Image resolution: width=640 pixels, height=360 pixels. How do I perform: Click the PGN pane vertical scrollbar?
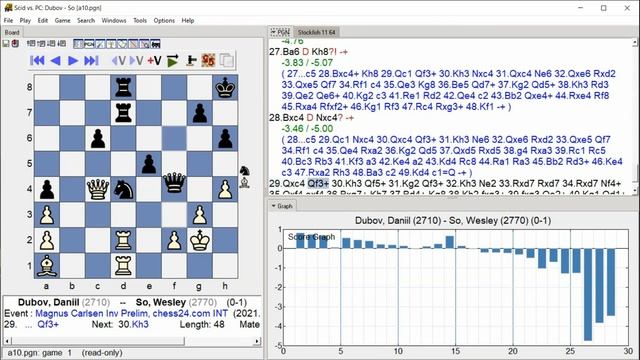point(635,116)
